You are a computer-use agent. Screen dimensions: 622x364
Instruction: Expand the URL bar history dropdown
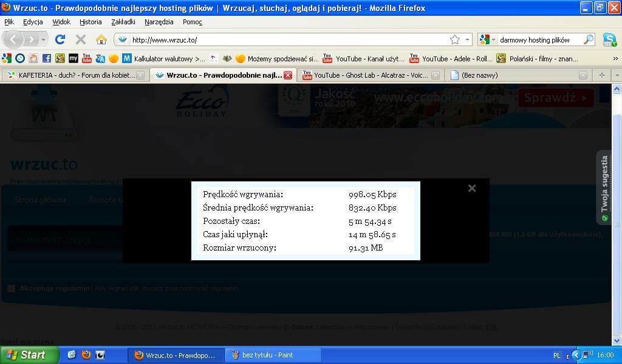[467, 39]
